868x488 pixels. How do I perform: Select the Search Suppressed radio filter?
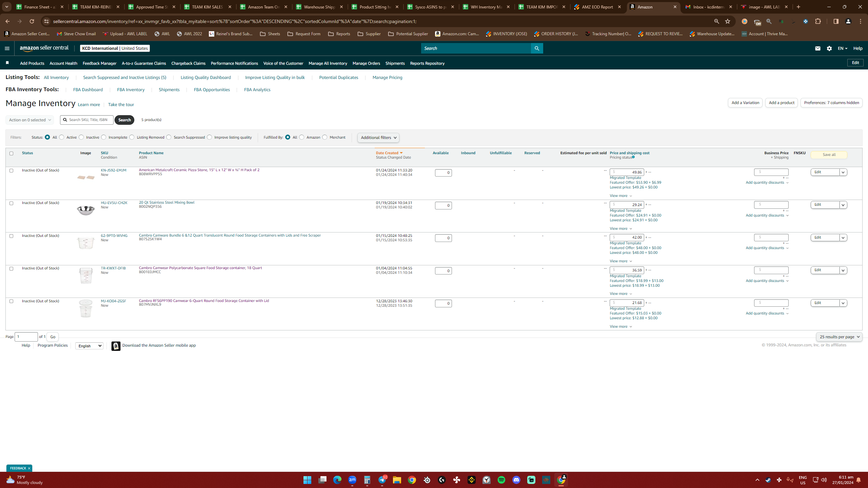(169, 137)
